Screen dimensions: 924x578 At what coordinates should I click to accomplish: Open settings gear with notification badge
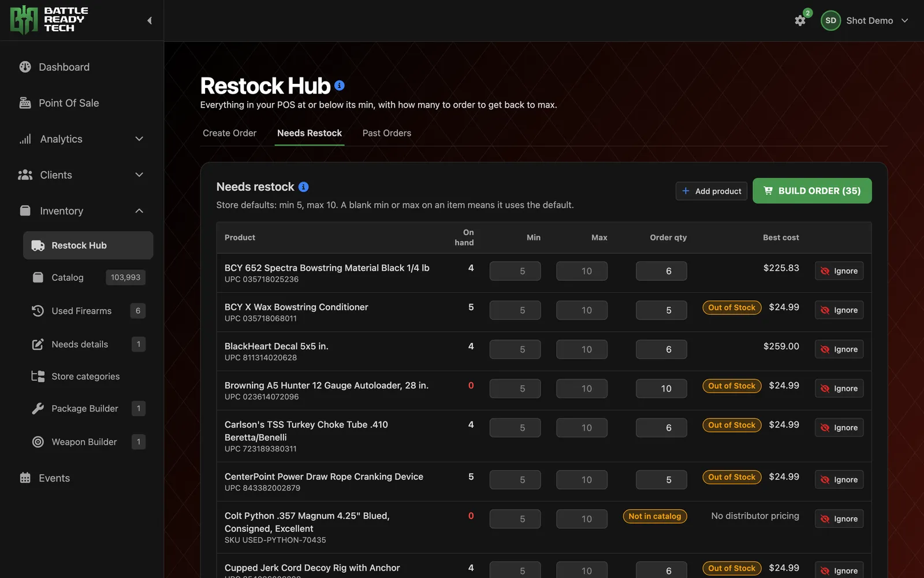click(x=800, y=21)
